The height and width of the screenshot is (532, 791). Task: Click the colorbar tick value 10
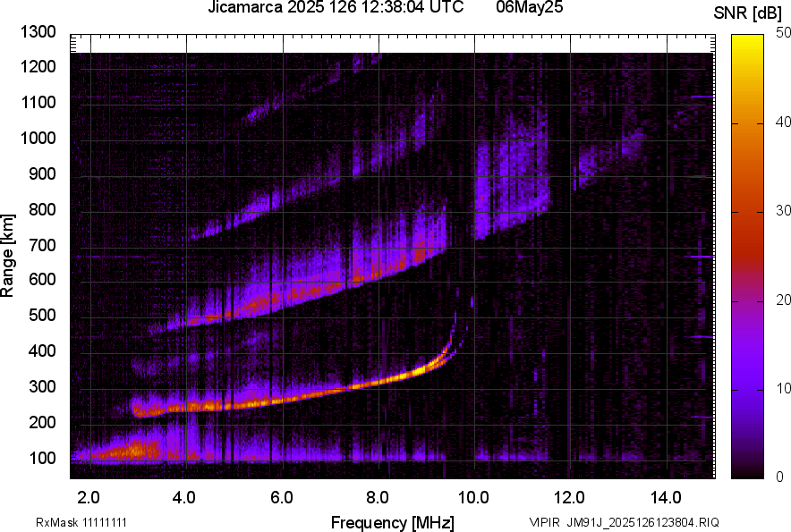(x=784, y=389)
